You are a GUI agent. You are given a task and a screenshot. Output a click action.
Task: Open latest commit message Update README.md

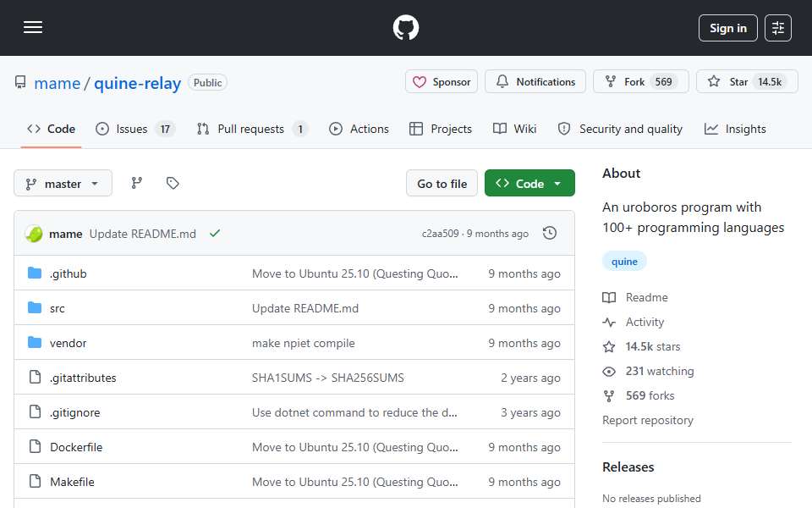click(142, 234)
